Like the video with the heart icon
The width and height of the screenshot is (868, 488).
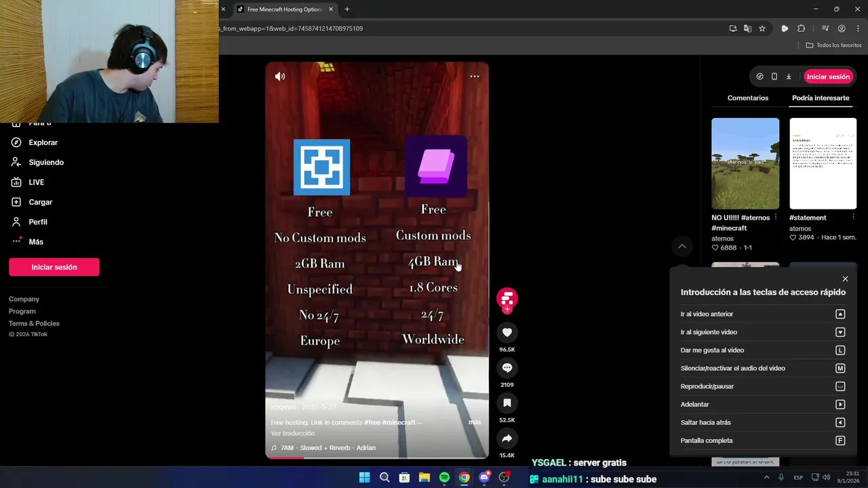(507, 332)
